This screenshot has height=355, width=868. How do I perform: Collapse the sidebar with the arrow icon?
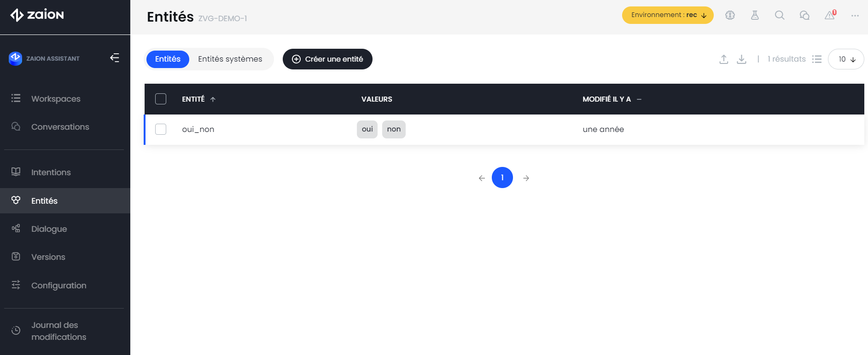[x=115, y=58]
